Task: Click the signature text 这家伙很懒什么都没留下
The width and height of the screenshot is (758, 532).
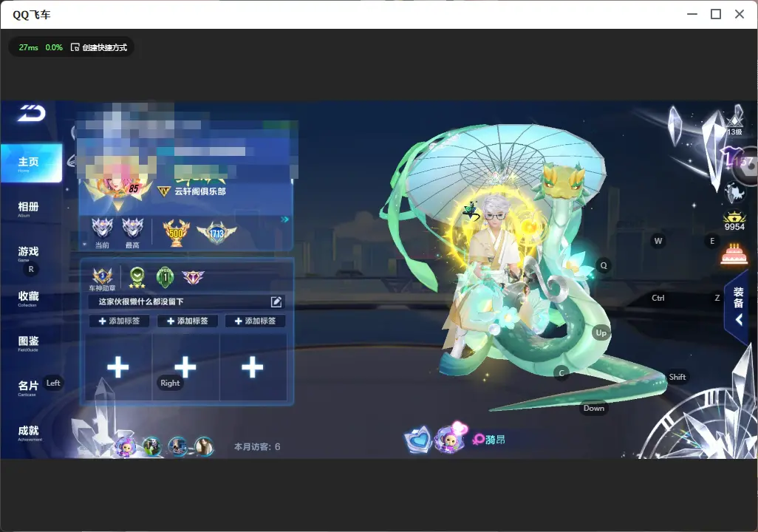Action: point(141,301)
